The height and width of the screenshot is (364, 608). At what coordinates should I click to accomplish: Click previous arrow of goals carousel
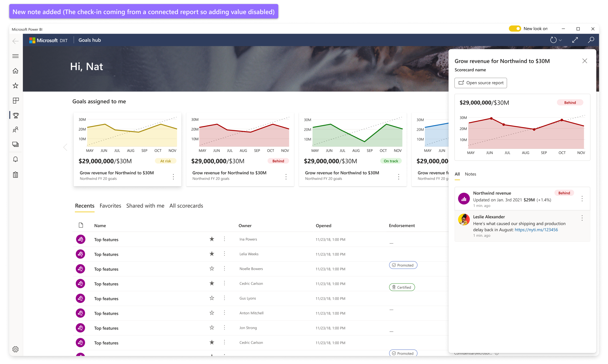(65, 147)
